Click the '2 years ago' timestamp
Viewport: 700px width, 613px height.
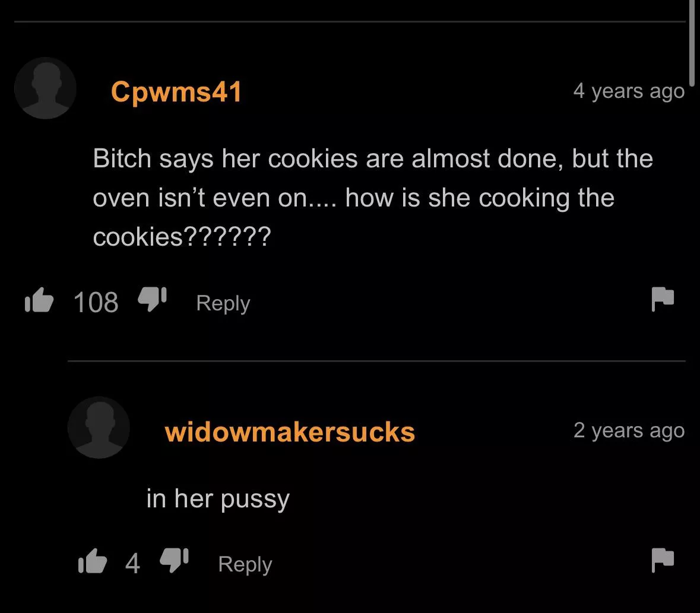[x=629, y=431]
